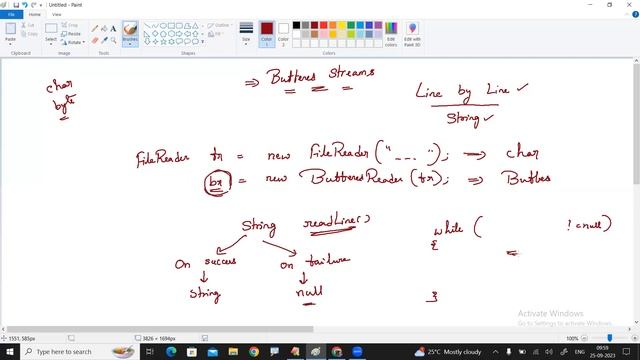Click the taskbar search box
The height and width of the screenshot is (360, 640).
(x=80, y=351)
